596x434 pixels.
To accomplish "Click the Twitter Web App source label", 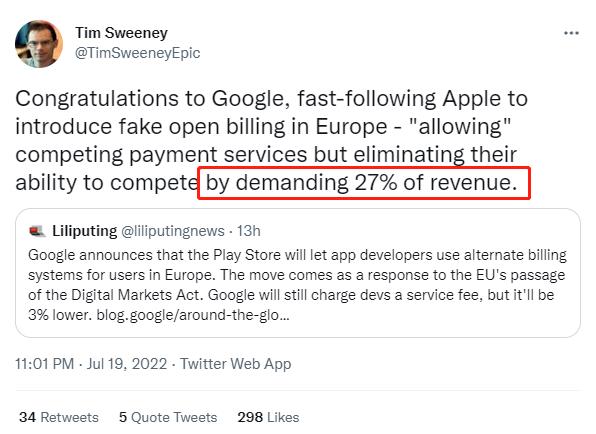I will point(236,364).
